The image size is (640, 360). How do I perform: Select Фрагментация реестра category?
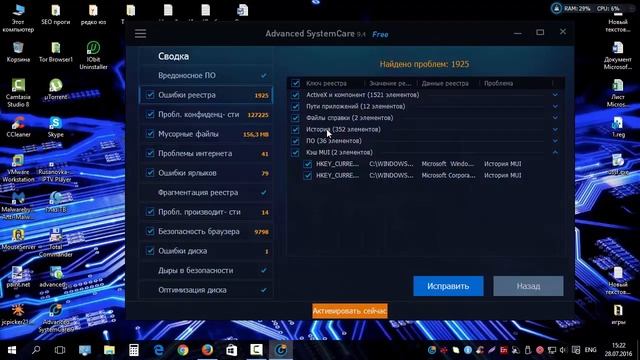pos(206,193)
